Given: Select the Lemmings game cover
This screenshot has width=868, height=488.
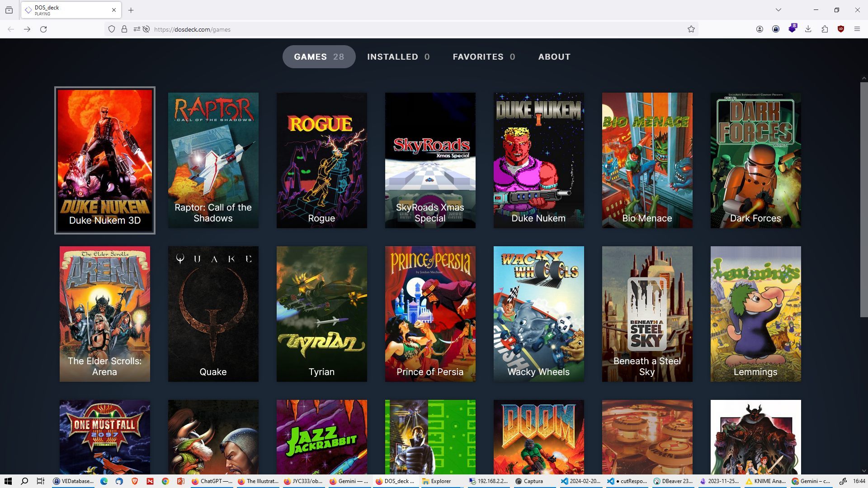Looking at the screenshot, I should pos(756,314).
